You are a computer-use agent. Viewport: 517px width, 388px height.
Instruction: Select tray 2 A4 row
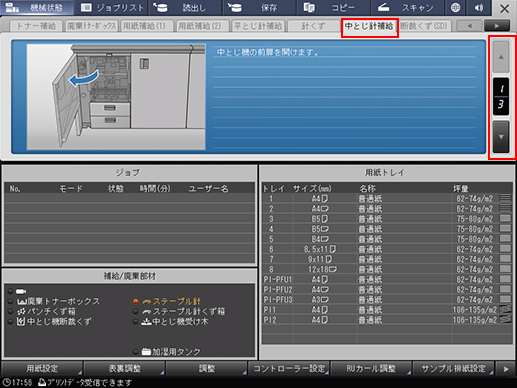(387, 209)
